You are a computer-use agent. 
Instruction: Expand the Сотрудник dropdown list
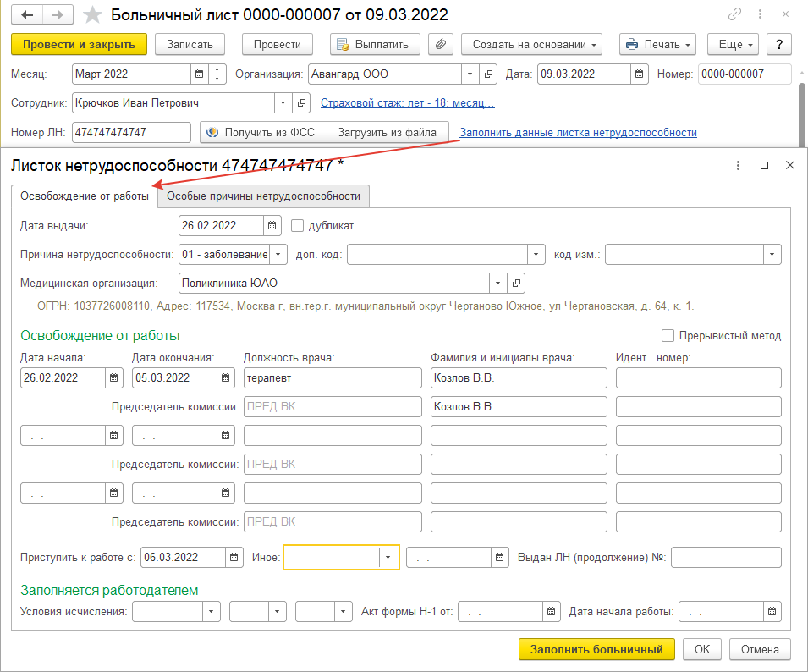(x=283, y=103)
